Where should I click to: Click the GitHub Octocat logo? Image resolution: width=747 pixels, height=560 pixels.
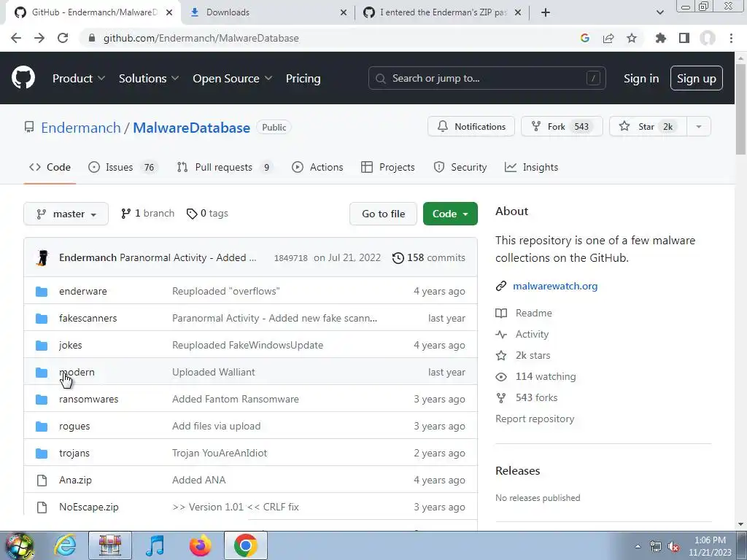tap(23, 78)
